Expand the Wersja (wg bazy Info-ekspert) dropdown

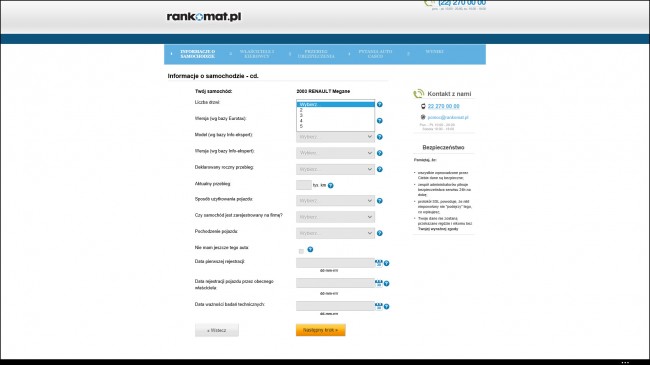(x=335, y=153)
